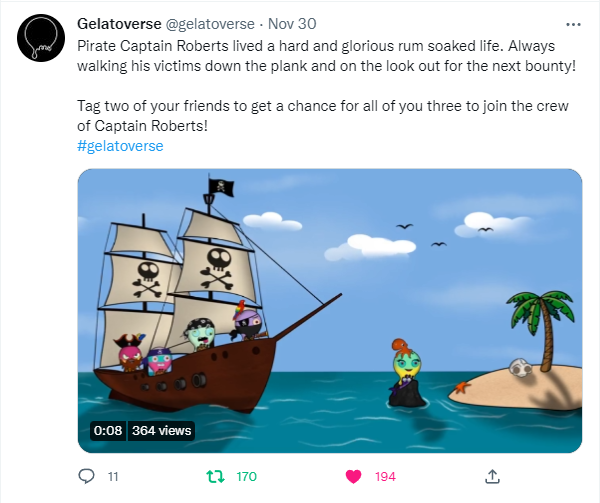600x503 pixels.
Task: View the 194 likes count
Action: point(385,477)
